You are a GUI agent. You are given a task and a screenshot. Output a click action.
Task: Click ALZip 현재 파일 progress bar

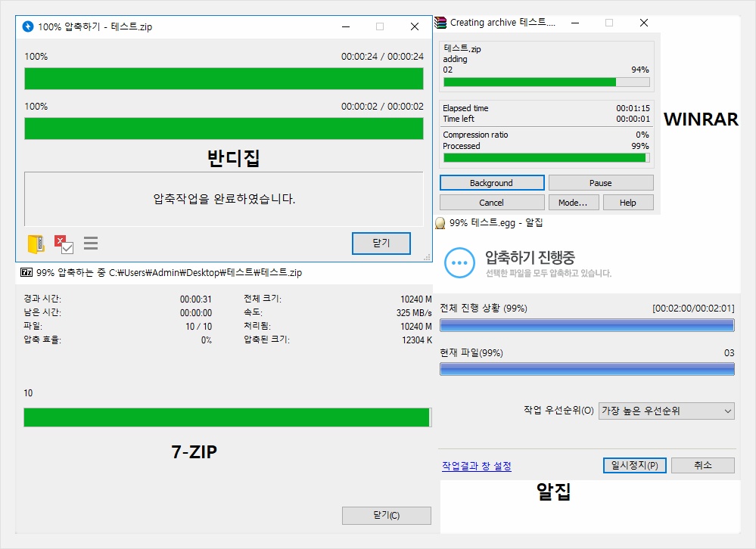tap(587, 369)
